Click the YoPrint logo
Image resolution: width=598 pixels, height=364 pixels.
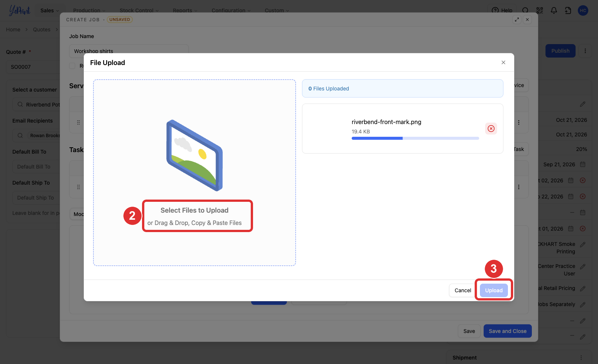pyautogui.click(x=19, y=10)
